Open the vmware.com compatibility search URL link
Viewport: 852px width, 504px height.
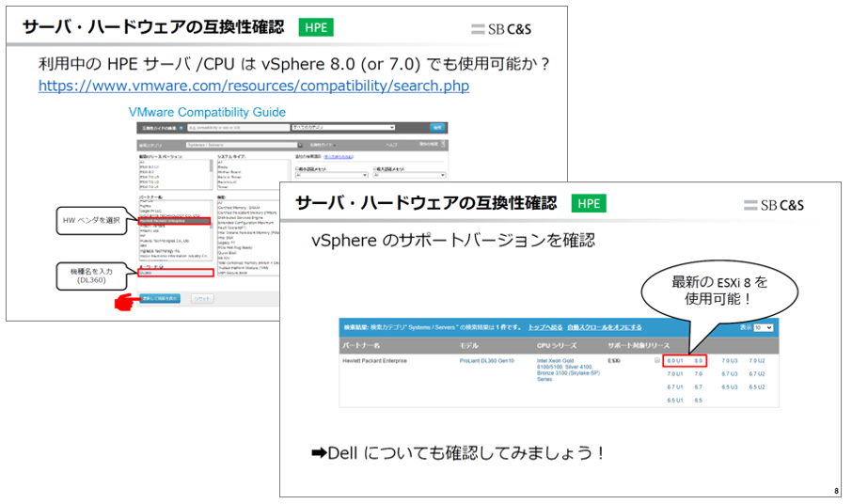click(x=254, y=86)
